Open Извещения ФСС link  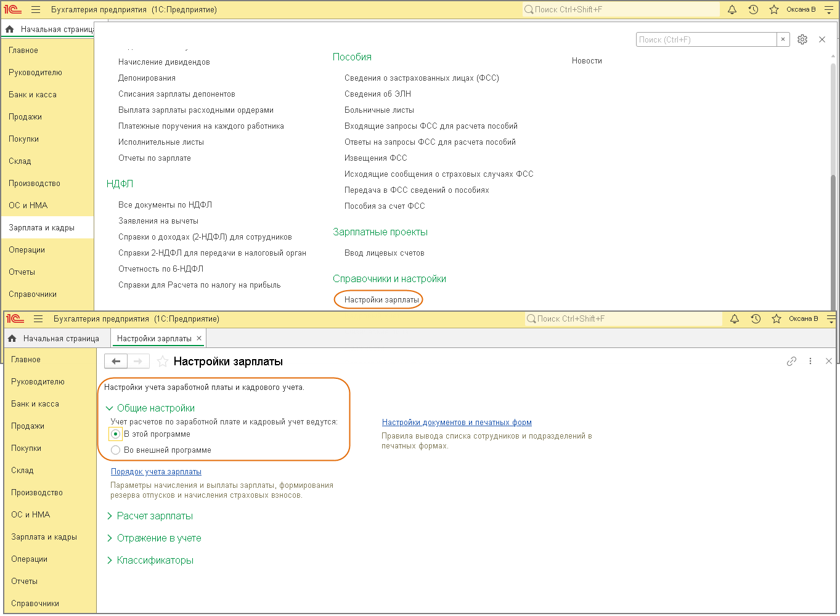point(376,158)
